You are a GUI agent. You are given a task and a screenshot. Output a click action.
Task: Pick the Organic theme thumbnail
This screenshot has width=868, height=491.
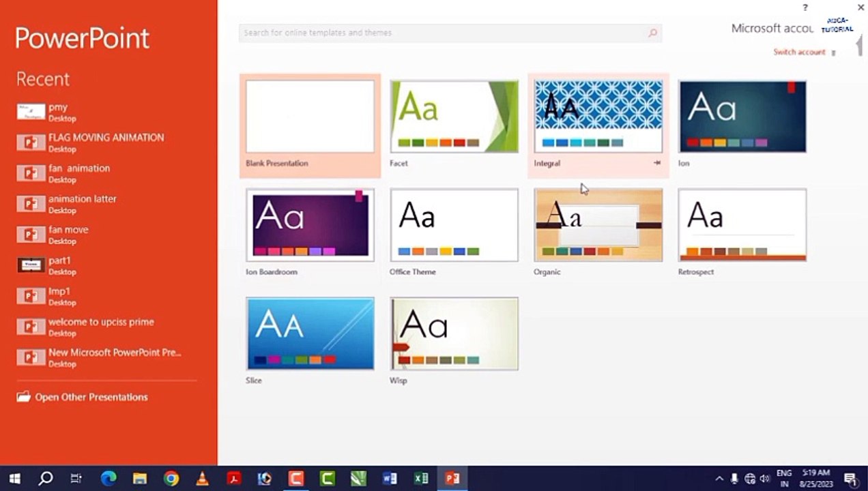point(598,225)
